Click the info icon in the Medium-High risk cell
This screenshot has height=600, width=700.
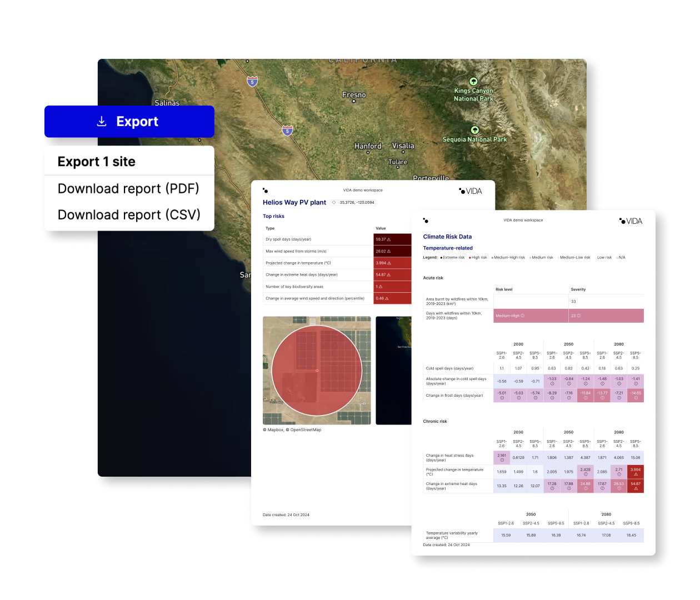522,316
